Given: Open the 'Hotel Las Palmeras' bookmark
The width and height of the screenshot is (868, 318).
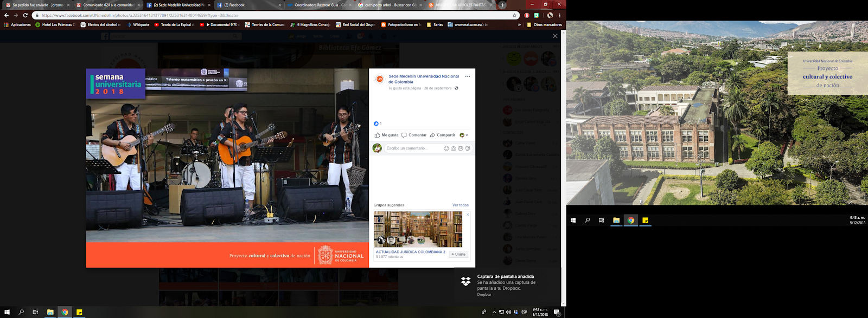Looking at the screenshot, I should [x=55, y=24].
